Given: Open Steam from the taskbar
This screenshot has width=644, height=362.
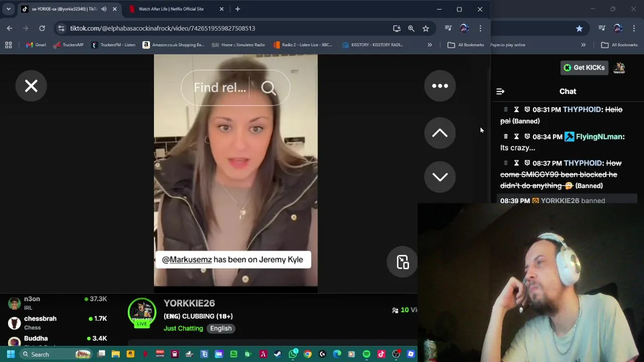Looking at the screenshot, I should 278,354.
